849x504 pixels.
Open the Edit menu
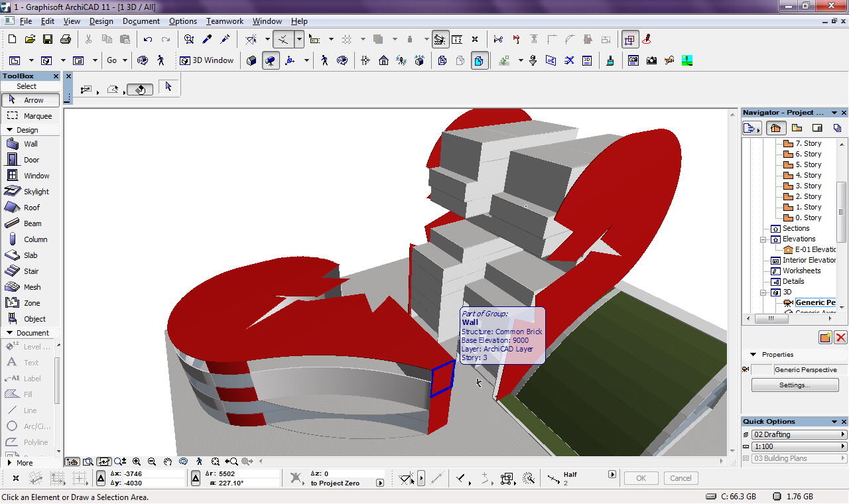click(x=48, y=21)
